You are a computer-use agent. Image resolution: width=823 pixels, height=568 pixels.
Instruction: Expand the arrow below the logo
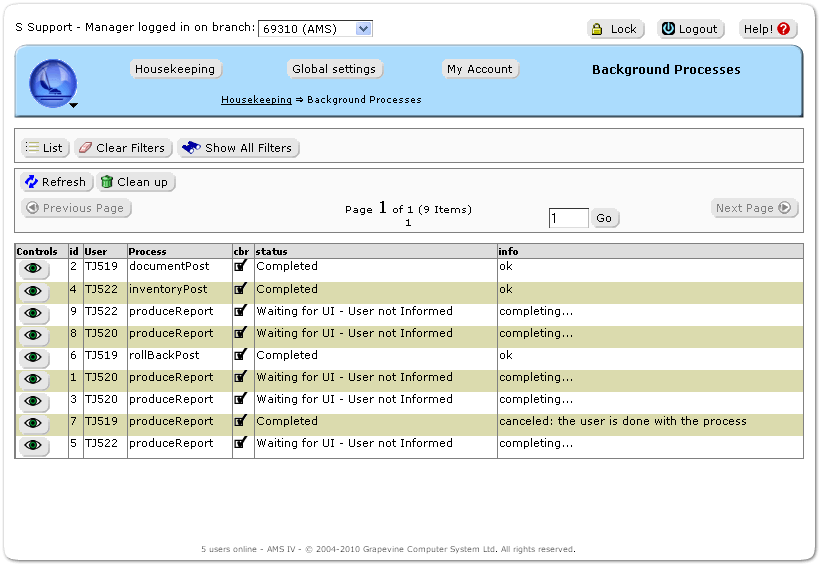click(73, 104)
